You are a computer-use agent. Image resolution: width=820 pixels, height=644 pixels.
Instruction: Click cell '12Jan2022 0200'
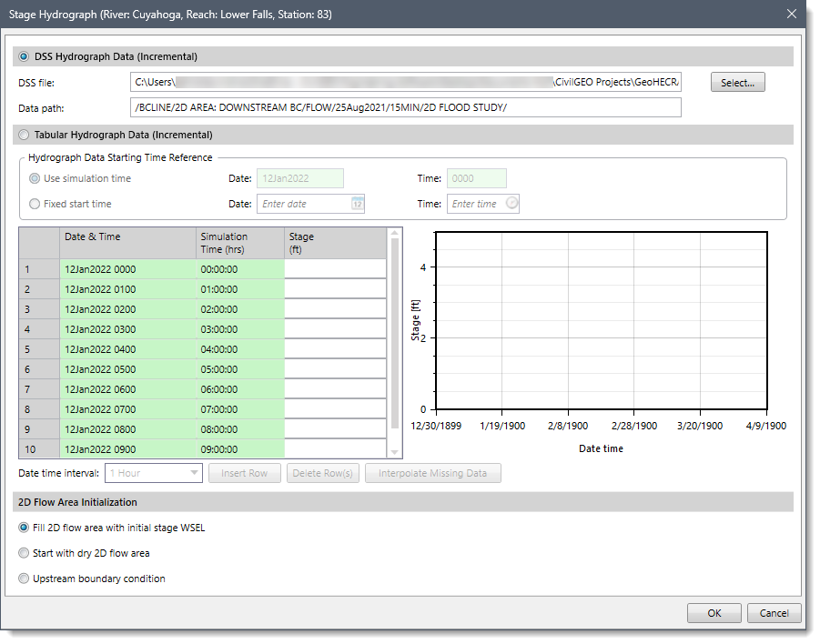coord(128,309)
